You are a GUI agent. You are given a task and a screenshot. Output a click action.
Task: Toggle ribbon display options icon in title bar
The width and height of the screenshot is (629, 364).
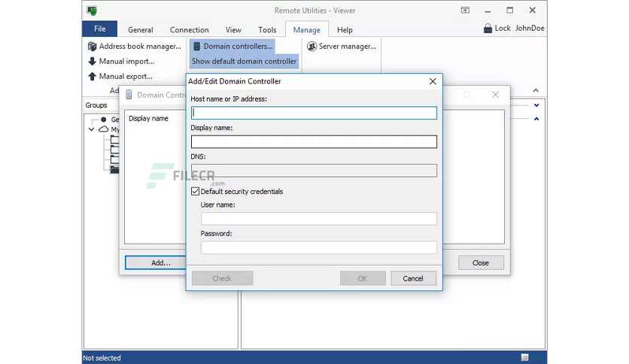(465, 11)
